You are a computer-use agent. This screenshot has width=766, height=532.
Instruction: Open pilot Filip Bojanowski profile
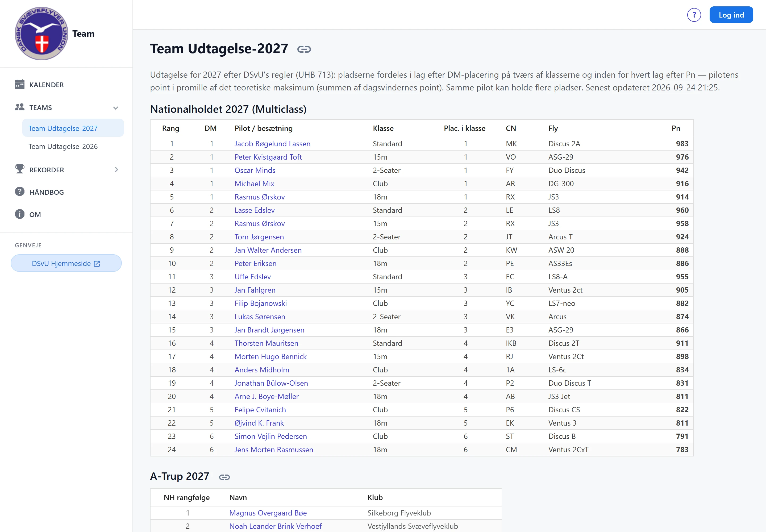coord(260,303)
